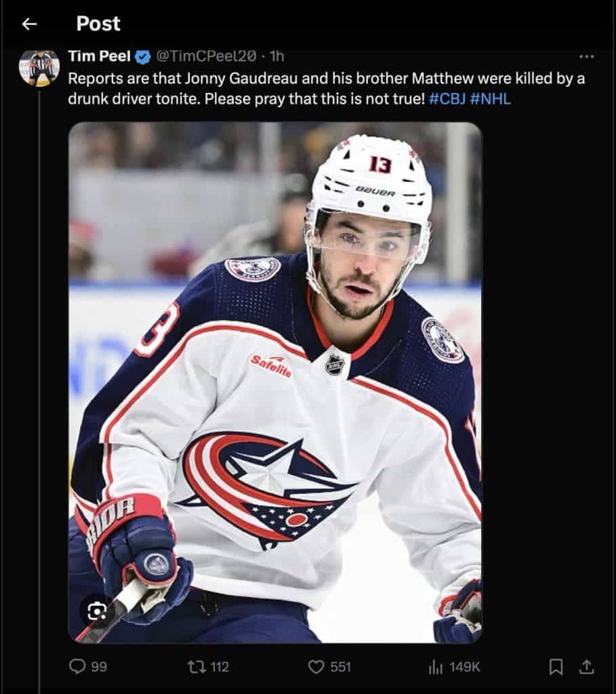Image resolution: width=616 pixels, height=694 pixels.
Task: View analytics via the bar chart icon
Action: (x=436, y=667)
